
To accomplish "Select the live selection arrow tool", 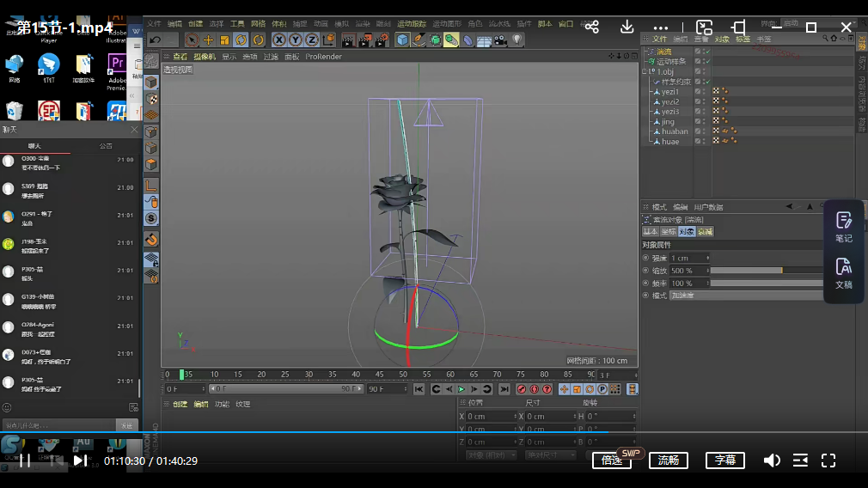I will [x=192, y=40].
